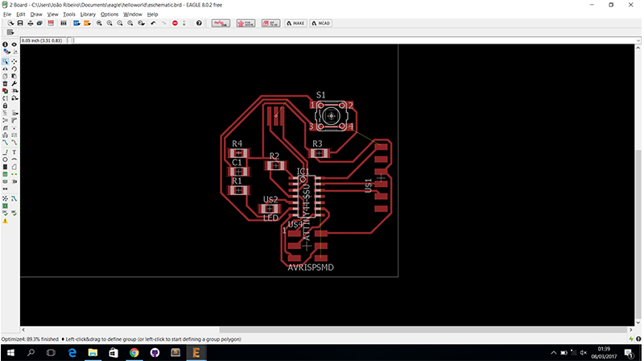The height and width of the screenshot is (361, 644).
Task: Select the Lock tool
Action: point(6,106)
